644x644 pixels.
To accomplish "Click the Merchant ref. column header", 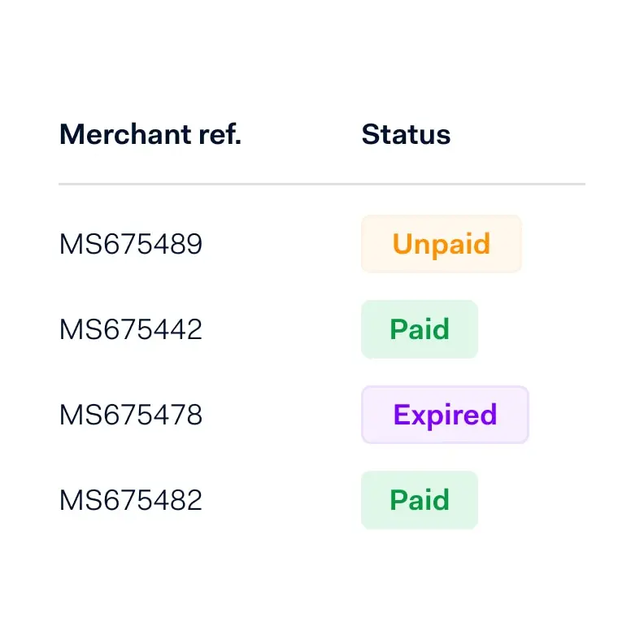I will coord(150,134).
